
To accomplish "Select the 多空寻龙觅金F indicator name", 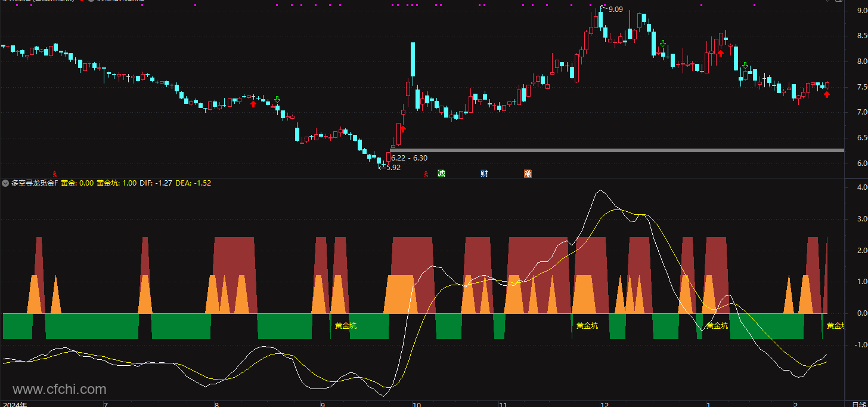I will click(35, 183).
